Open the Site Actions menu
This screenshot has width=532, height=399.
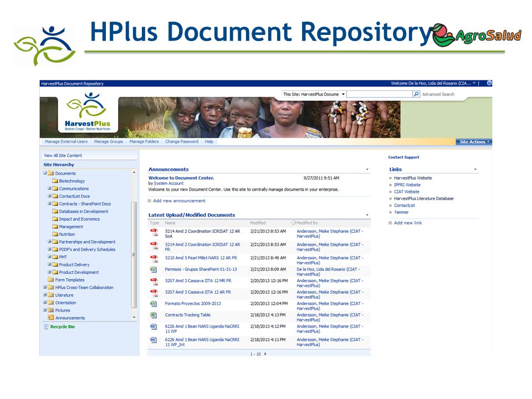(x=474, y=142)
